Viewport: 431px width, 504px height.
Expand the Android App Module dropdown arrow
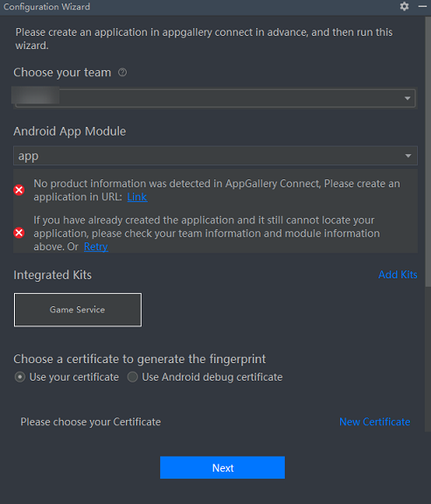click(408, 156)
